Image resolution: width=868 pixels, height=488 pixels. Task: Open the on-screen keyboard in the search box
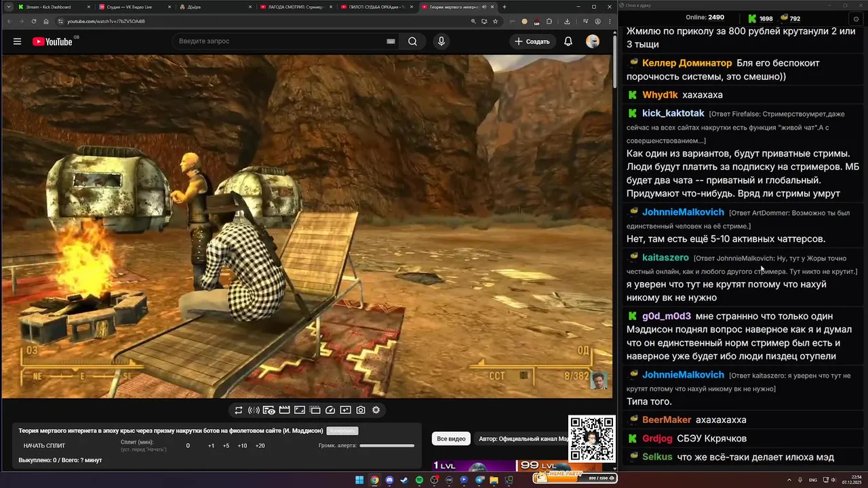pos(391,41)
